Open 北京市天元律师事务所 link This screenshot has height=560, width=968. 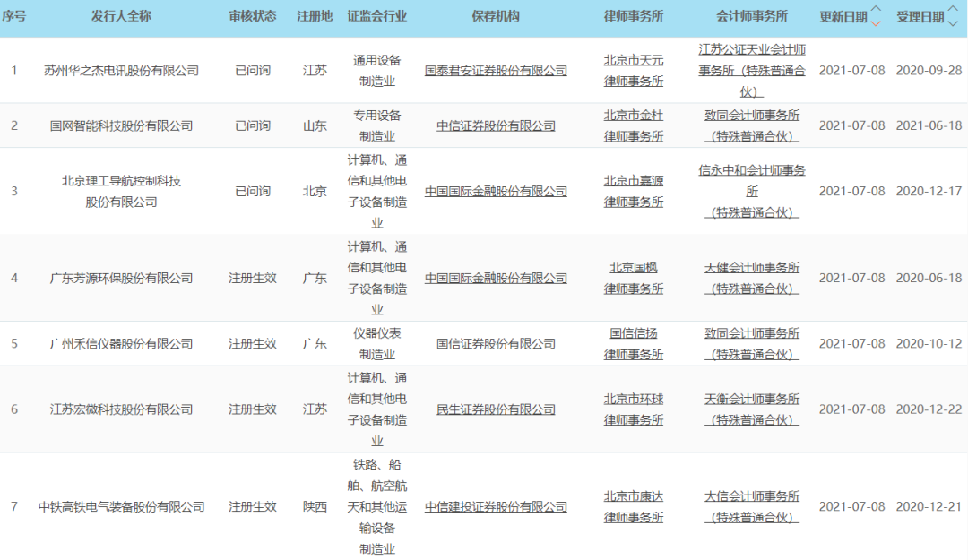[634, 71]
